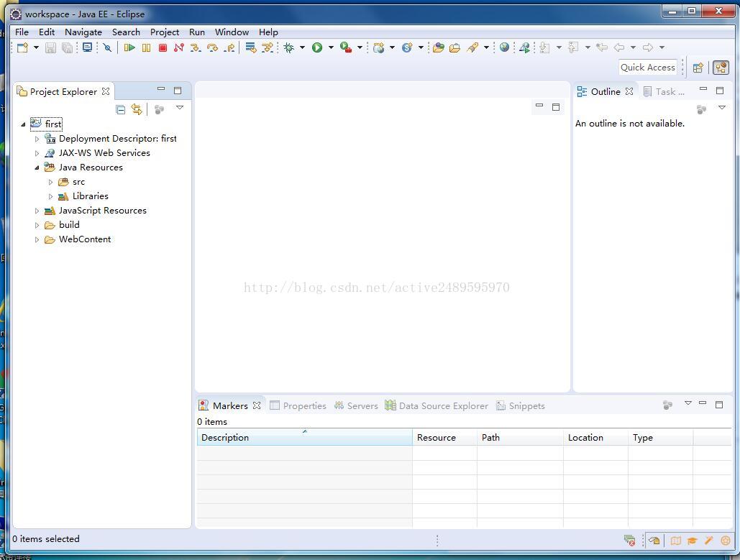740x560 pixels.
Task: Click the Save icon in toolbar
Action: click(x=50, y=47)
